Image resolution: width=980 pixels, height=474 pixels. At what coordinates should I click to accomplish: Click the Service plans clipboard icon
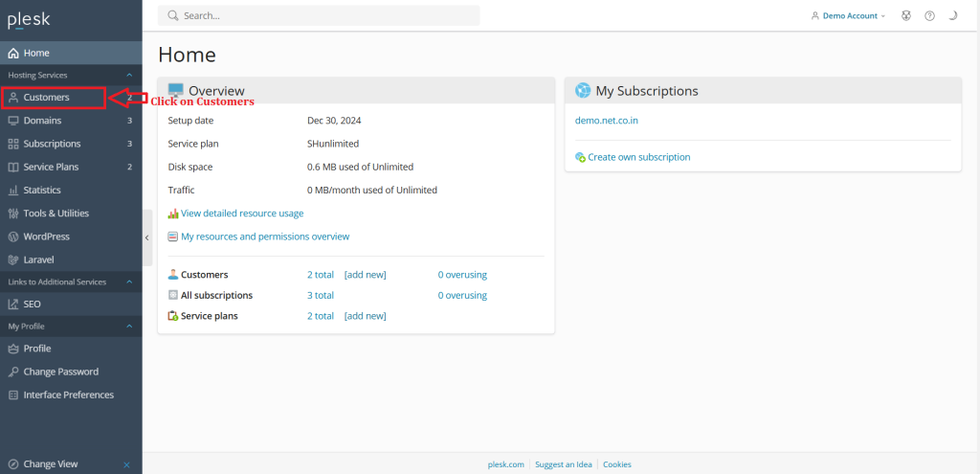coord(173,316)
